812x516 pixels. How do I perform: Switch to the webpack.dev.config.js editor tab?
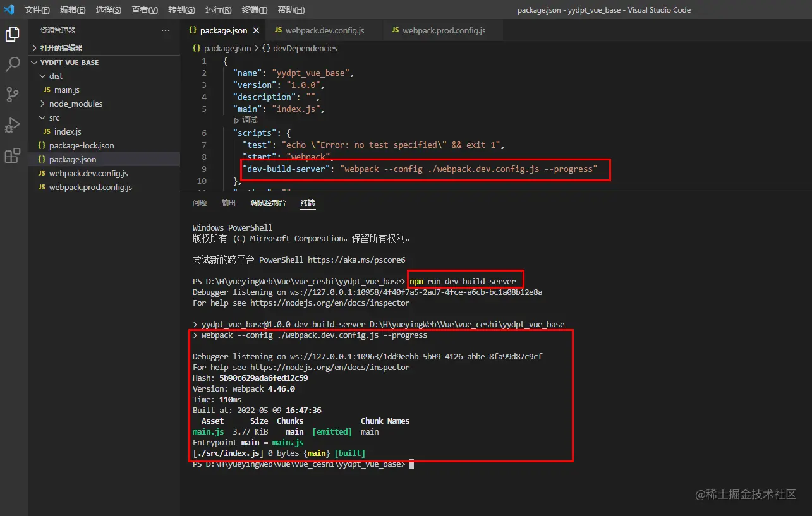pyautogui.click(x=324, y=30)
